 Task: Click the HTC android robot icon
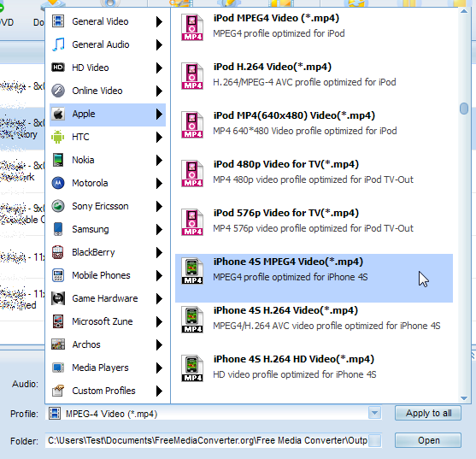(x=58, y=137)
